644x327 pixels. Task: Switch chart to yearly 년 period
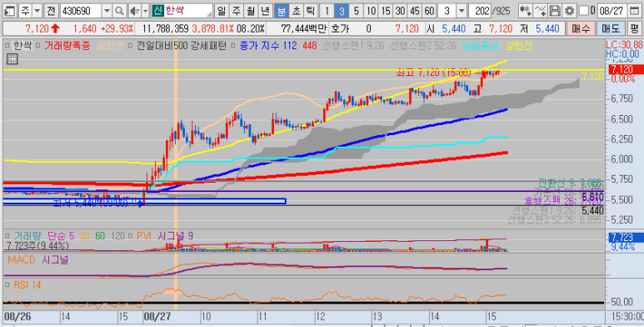266,11
